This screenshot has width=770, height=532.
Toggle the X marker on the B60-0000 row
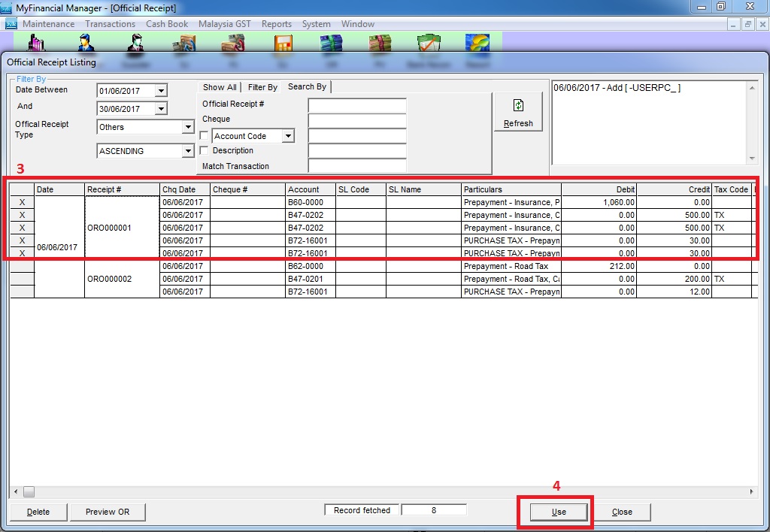coord(22,202)
